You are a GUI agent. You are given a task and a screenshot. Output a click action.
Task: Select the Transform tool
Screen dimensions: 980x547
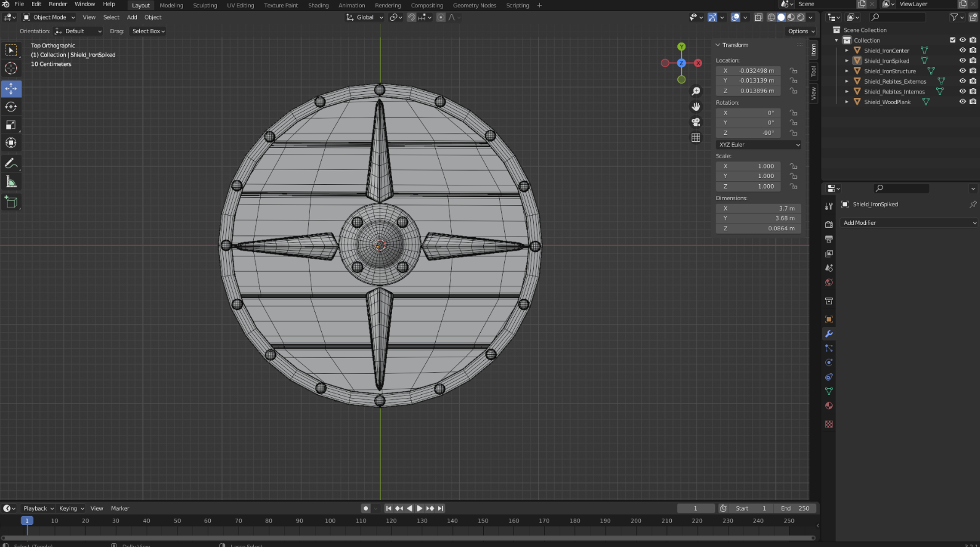(11, 143)
